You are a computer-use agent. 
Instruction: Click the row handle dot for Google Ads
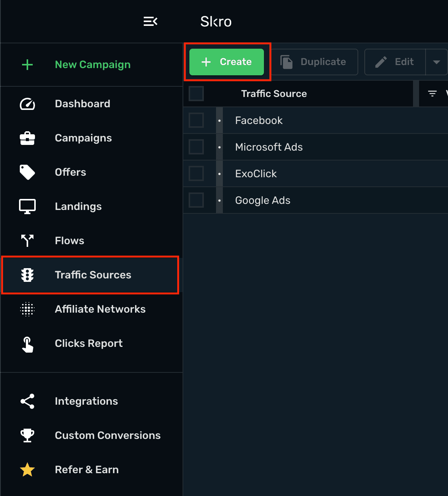[219, 200]
